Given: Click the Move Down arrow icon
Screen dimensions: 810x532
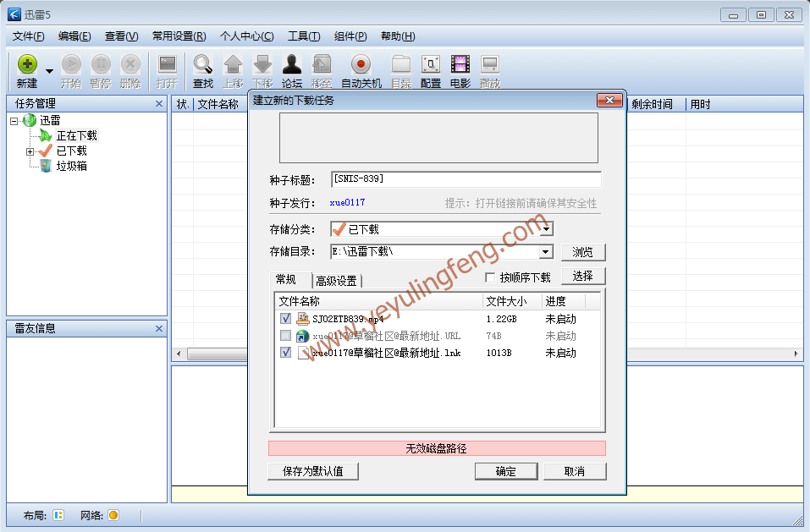Looking at the screenshot, I should tap(263, 64).
